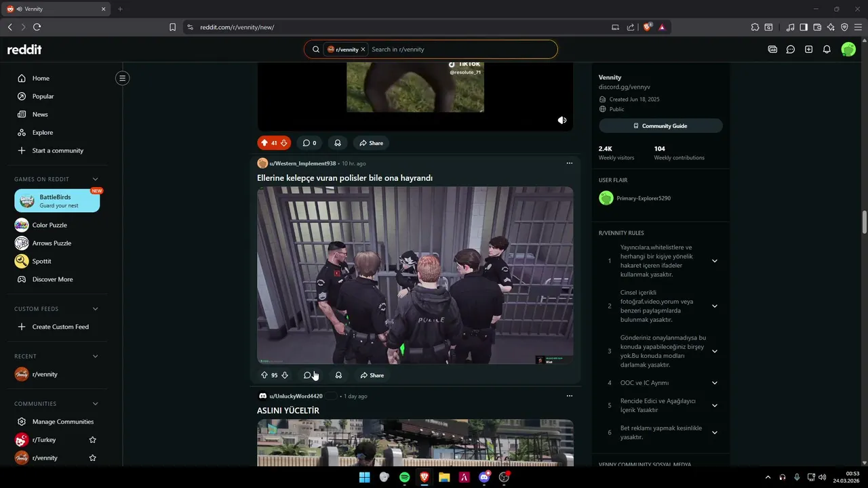Collapse the Games on Reddit section

(95, 179)
